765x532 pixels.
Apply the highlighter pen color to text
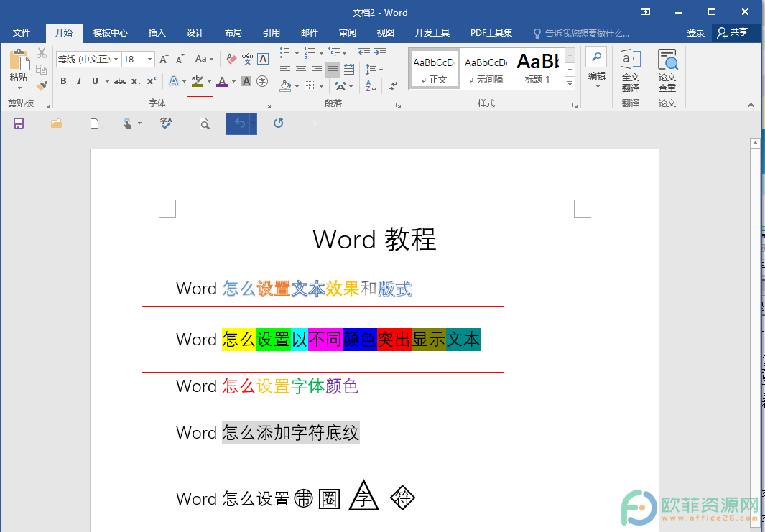click(197, 81)
